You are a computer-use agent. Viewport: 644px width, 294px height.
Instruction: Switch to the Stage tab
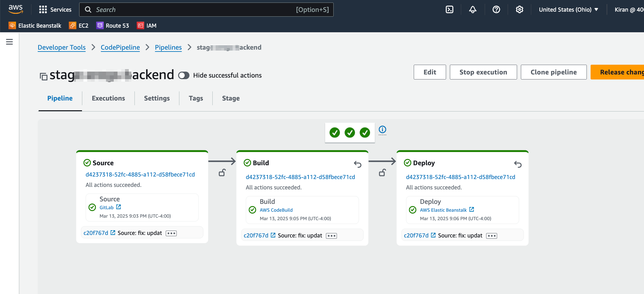231,98
